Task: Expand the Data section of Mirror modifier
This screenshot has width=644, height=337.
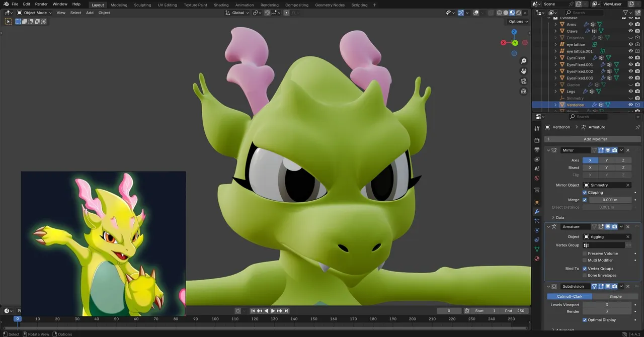Action: tap(558, 218)
